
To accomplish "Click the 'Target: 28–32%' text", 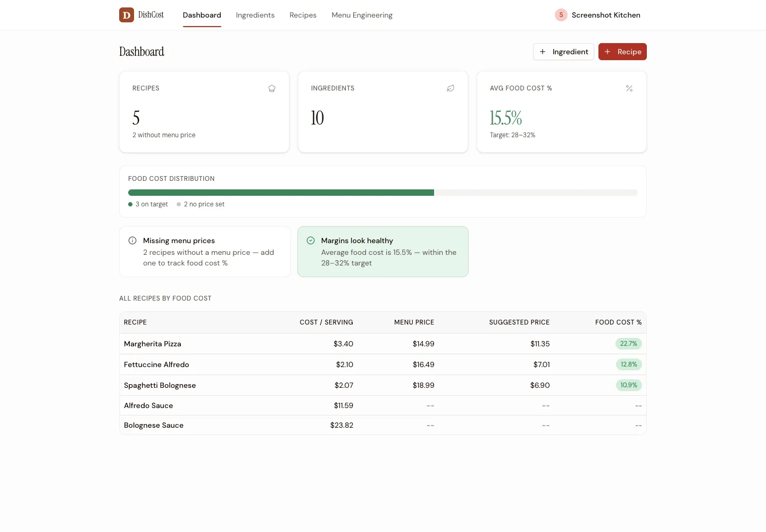I will [x=512, y=135].
